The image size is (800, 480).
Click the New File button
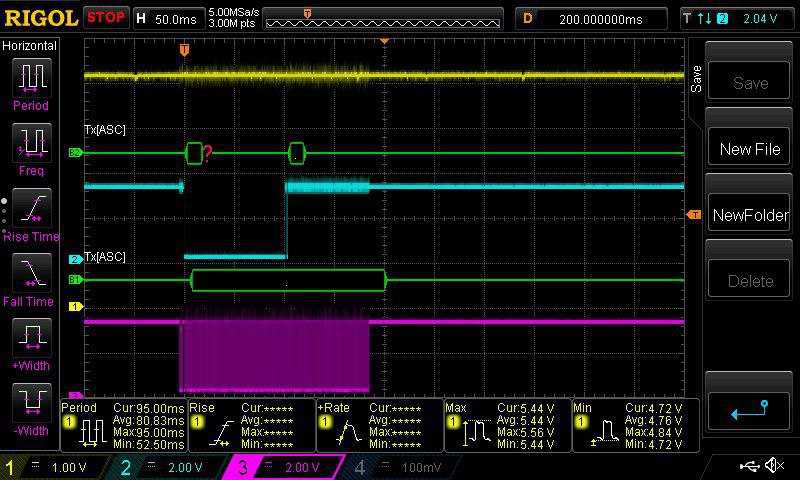[749, 148]
